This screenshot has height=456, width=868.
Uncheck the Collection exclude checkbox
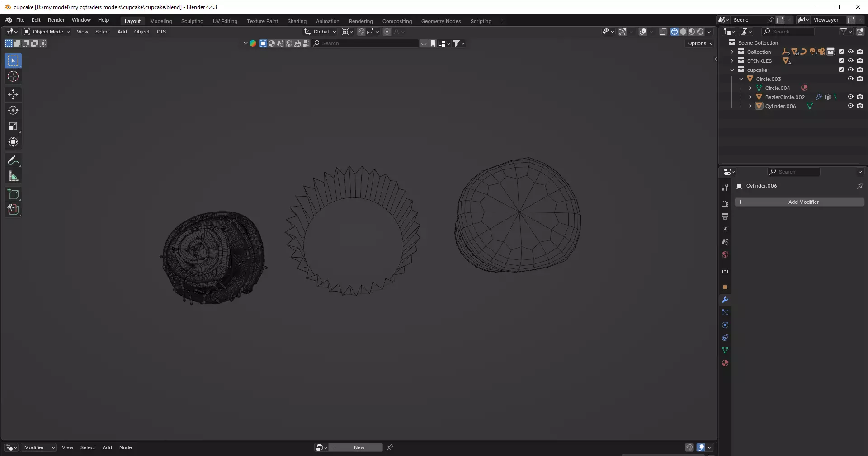[841, 52]
